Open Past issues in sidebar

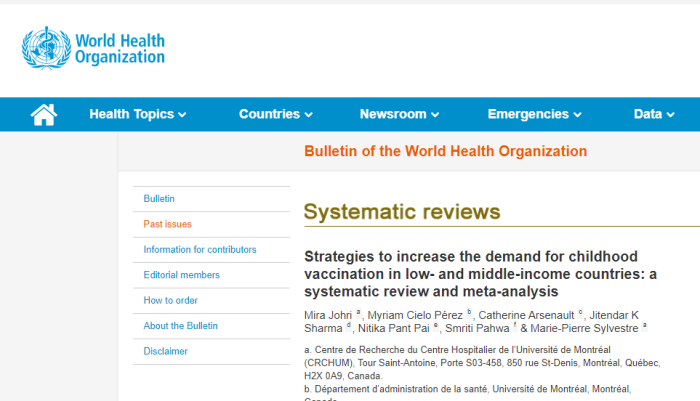click(x=167, y=224)
